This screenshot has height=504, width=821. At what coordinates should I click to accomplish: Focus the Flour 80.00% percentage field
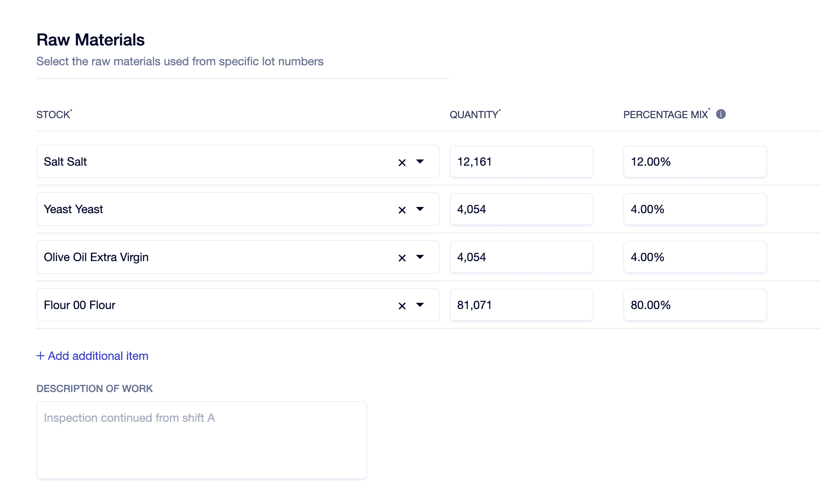(695, 305)
